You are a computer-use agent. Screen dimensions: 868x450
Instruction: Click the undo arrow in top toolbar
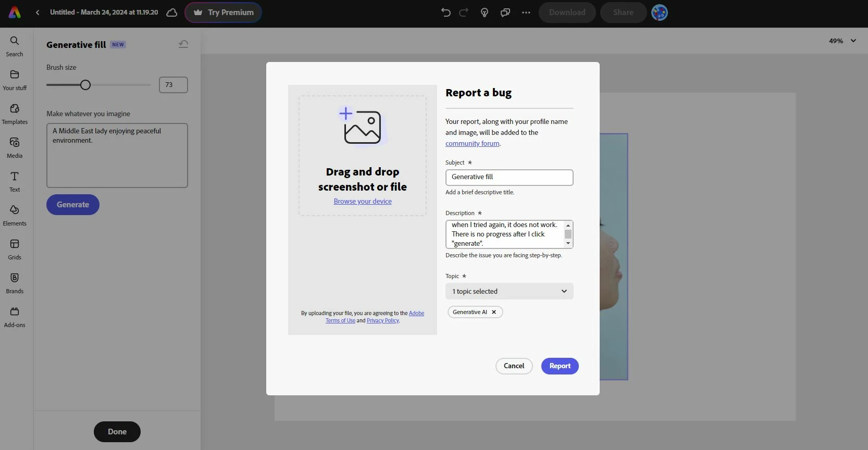pos(445,12)
